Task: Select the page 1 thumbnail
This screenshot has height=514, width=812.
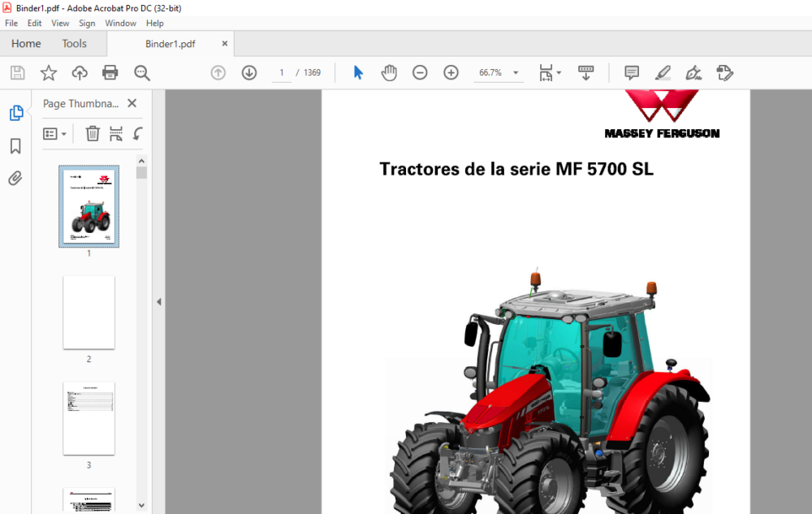Action: [x=89, y=206]
